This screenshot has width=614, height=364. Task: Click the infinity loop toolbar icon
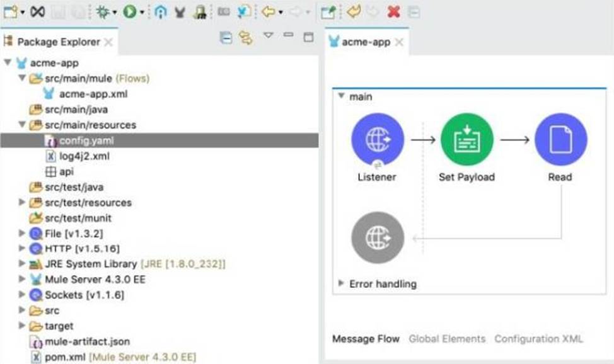pyautogui.click(x=38, y=12)
